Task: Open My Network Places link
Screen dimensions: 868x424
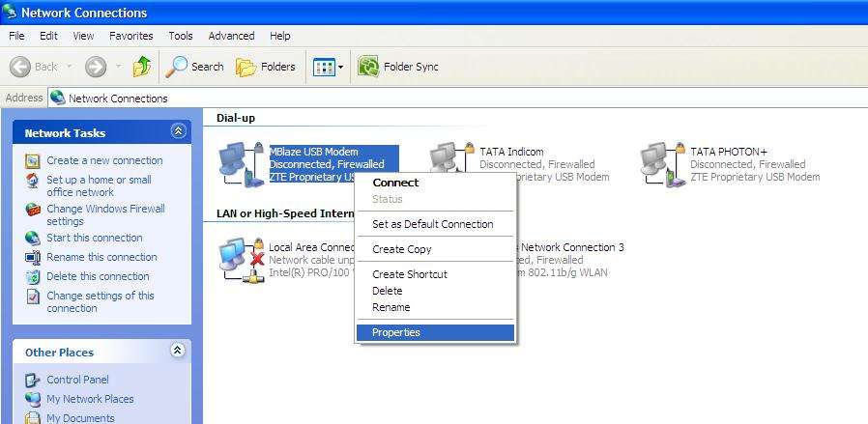Action: pyautogui.click(x=90, y=399)
